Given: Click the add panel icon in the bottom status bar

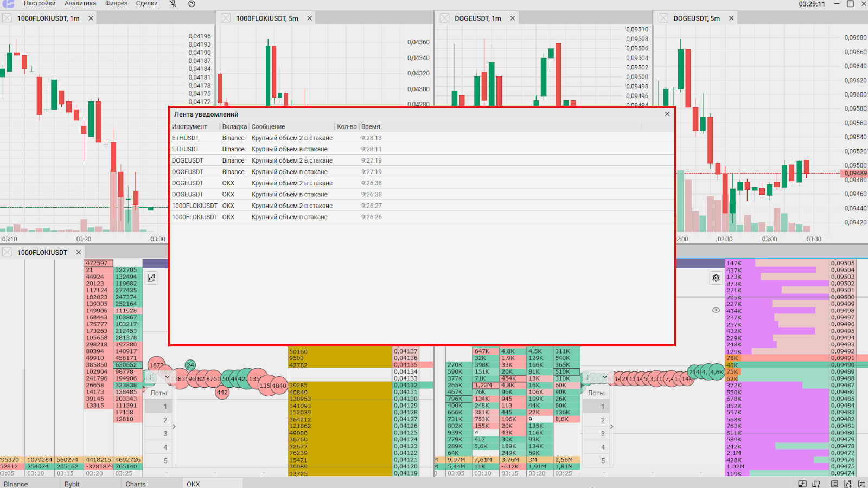Looking at the screenshot, I should [x=802, y=484].
